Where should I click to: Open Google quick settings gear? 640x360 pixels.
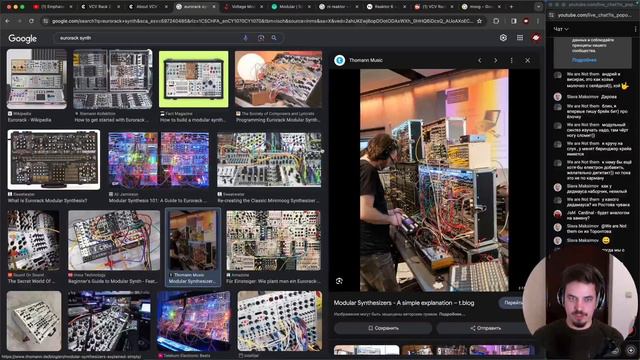click(x=503, y=38)
